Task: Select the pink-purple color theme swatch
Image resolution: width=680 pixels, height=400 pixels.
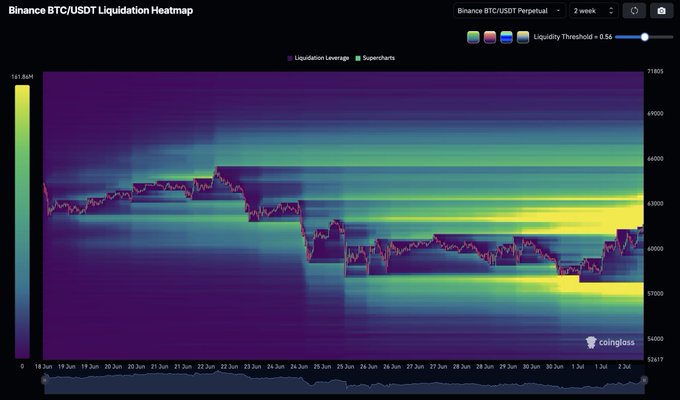Action: 490,37
